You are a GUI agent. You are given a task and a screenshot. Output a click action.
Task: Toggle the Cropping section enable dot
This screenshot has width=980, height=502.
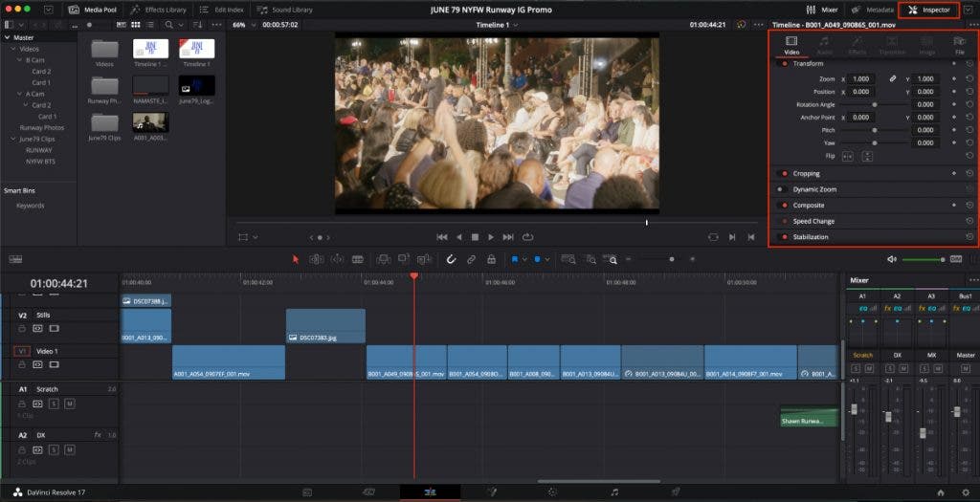785,174
